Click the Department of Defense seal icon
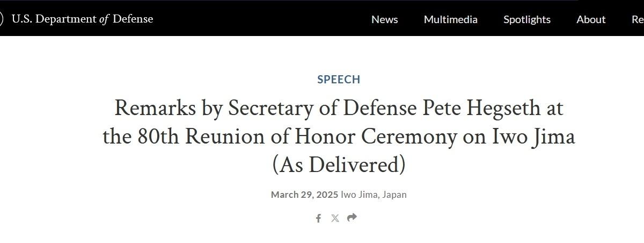This screenshot has width=644, height=243. point(2,19)
